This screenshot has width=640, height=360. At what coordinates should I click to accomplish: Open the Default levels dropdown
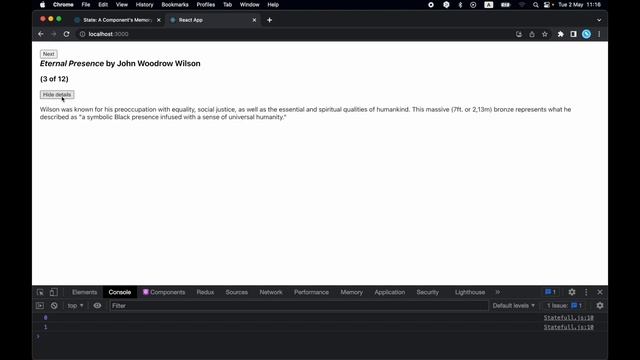pyautogui.click(x=513, y=306)
